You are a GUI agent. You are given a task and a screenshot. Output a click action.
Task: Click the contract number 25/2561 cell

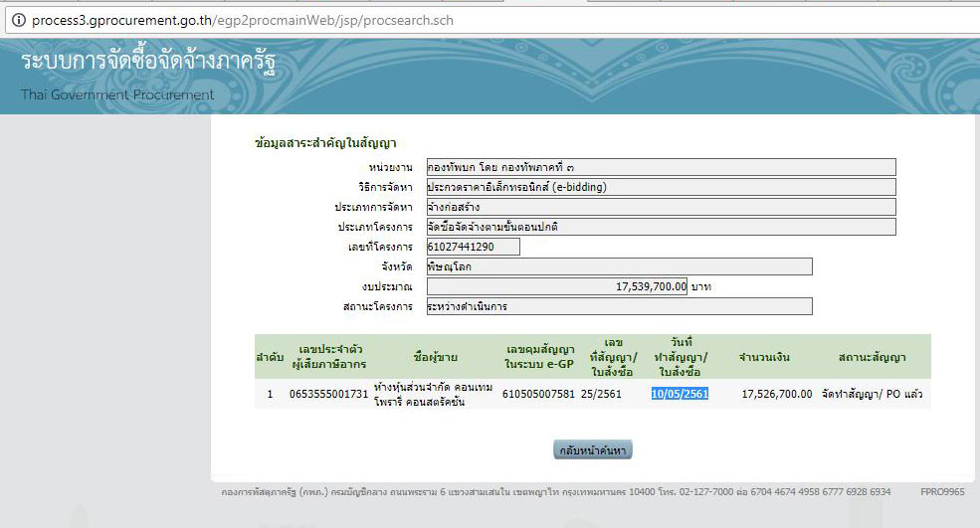(x=601, y=394)
